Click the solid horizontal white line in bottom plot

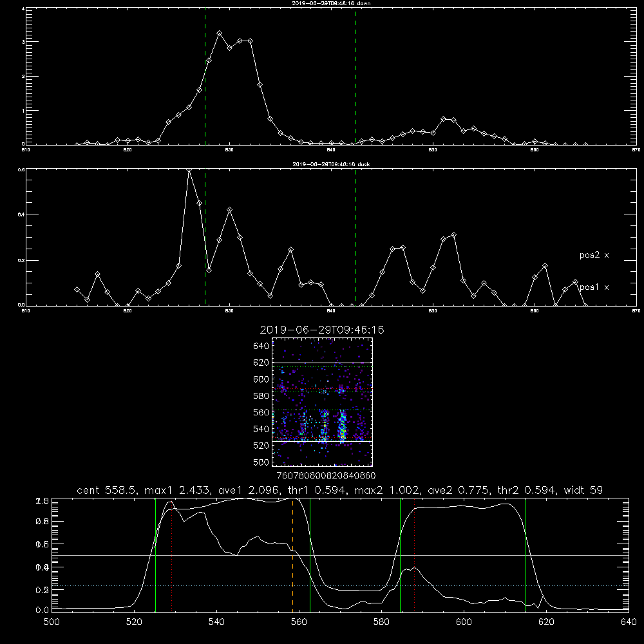[x=340, y=555]
